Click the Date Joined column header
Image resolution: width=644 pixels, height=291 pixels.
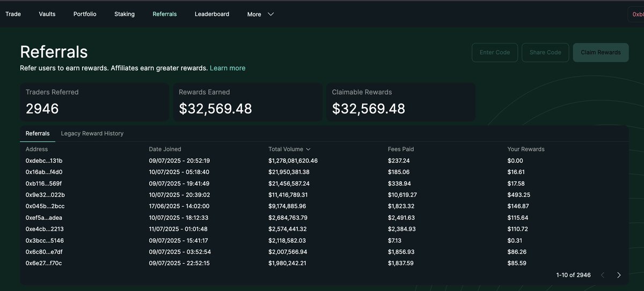tap(165, 149)
